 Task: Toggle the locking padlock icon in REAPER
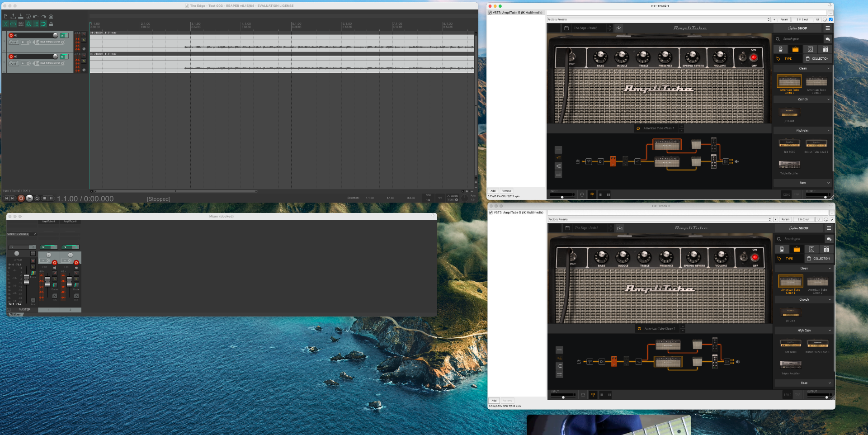[51, 24]
